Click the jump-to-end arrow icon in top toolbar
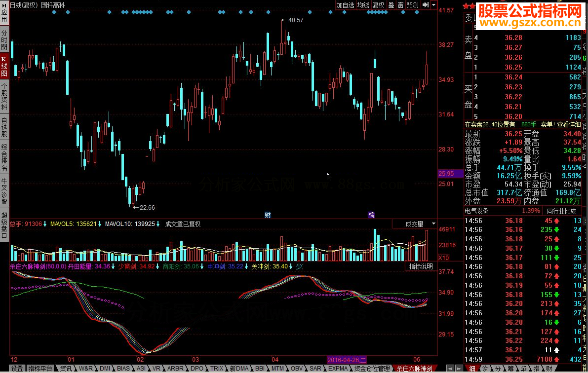 click(x=426, y=5)
